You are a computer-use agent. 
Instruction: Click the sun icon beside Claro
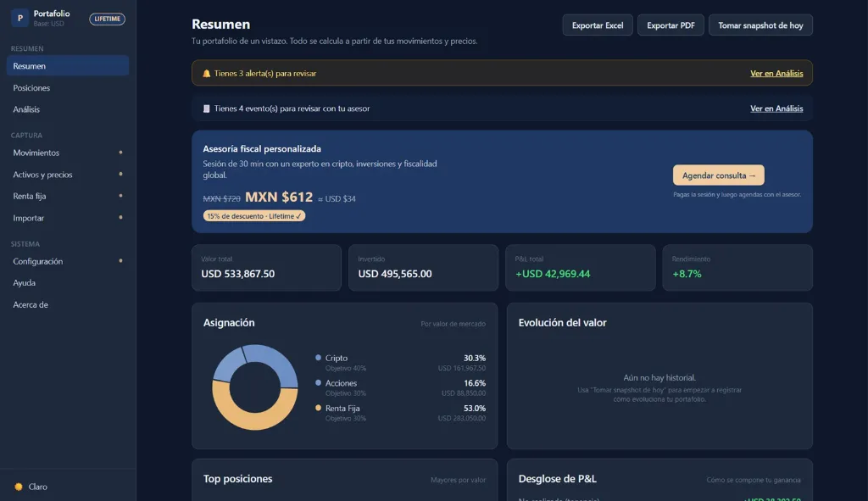(x=19, y=487)
